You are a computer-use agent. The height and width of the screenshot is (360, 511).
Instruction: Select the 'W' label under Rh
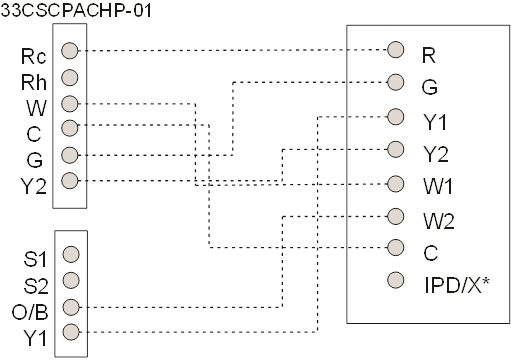click(x=36, y=108)
